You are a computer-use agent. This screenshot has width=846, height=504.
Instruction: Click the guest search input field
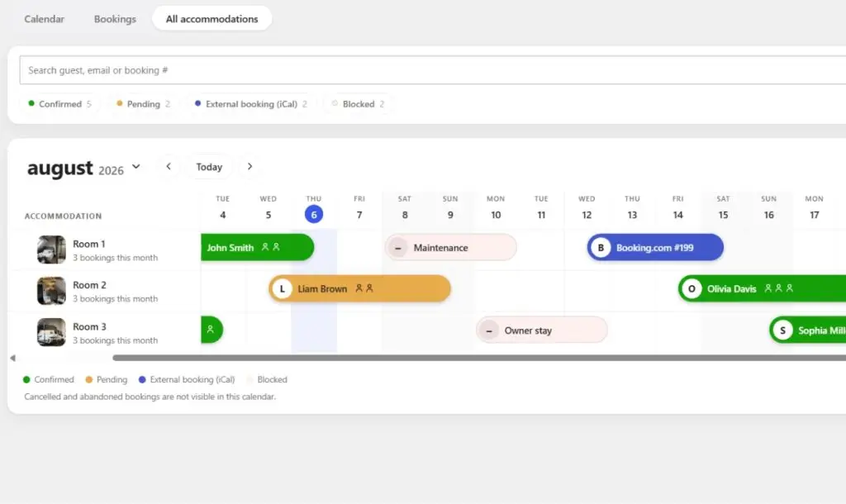click(x=433, y=70)
